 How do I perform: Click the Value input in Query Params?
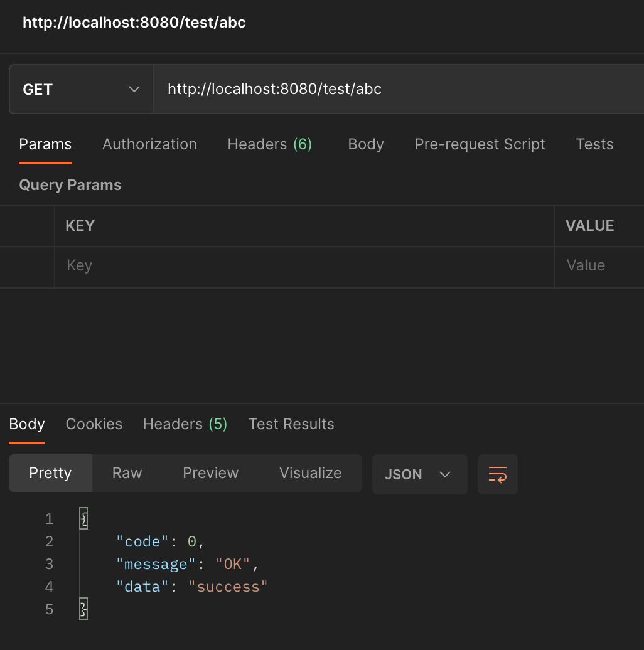click(599, 265)
